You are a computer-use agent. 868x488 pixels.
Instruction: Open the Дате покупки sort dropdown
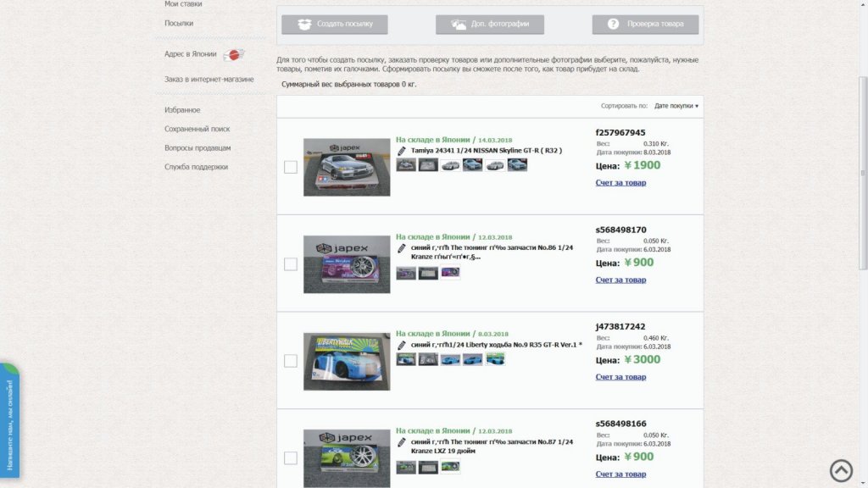tap(676, 106)
